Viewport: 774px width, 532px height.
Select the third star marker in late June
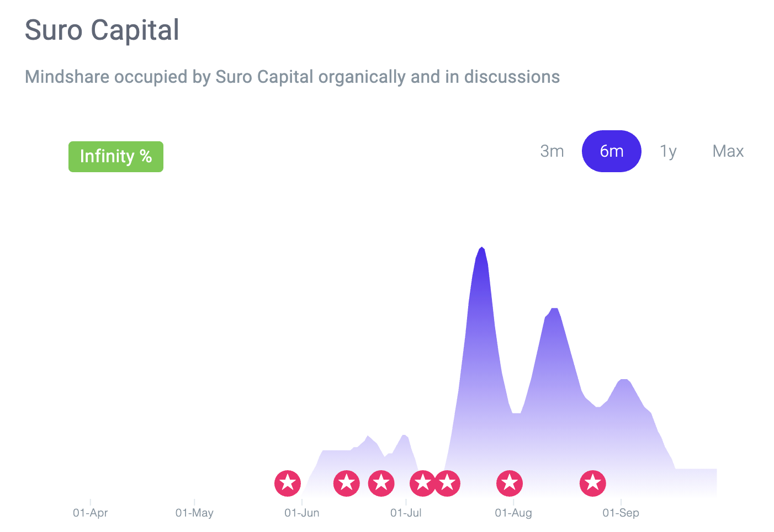[x=381, y=484]
